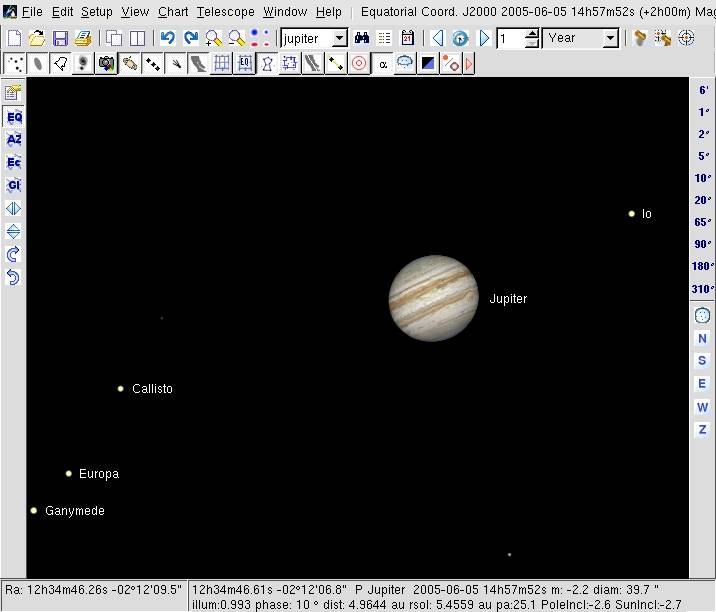Toggle nebulae display
This screenshot has width=716, height=612.
click(37, 64)
